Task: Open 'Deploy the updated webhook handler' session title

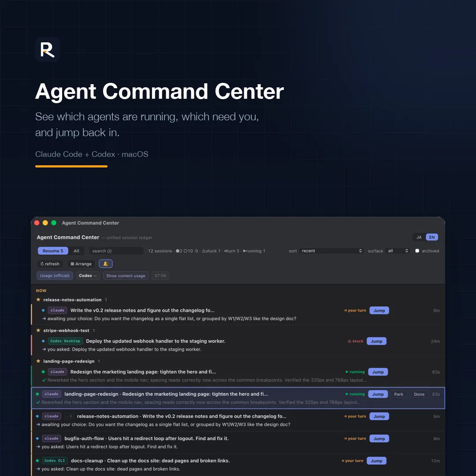Action: pyautogui.click(x=156, y=341)
